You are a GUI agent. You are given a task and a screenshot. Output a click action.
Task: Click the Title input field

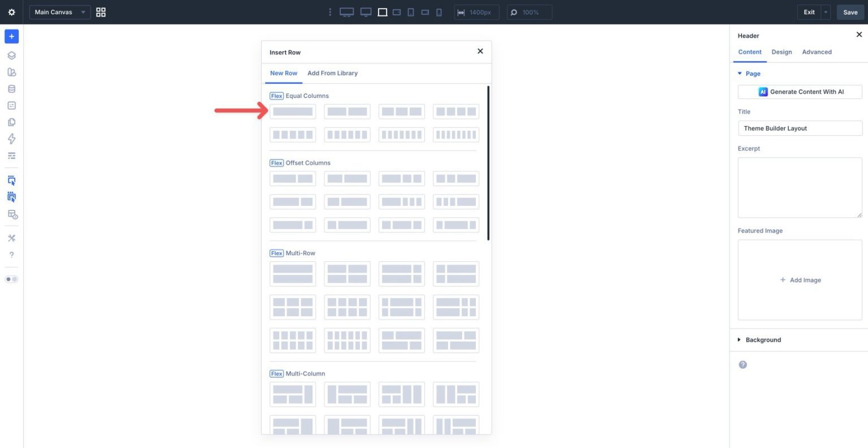(800, 128)
